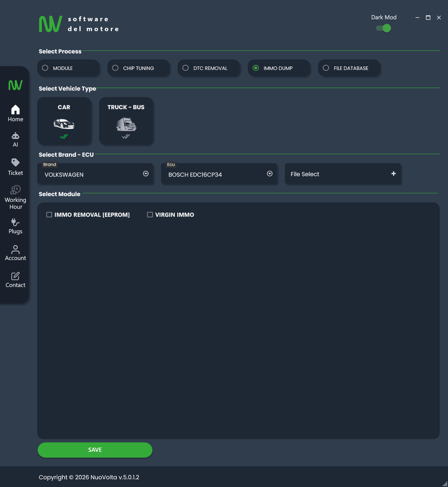Viewport: 448px width, 487px height.
Task: Open the Contact edit icon
Action: (15, 276)
